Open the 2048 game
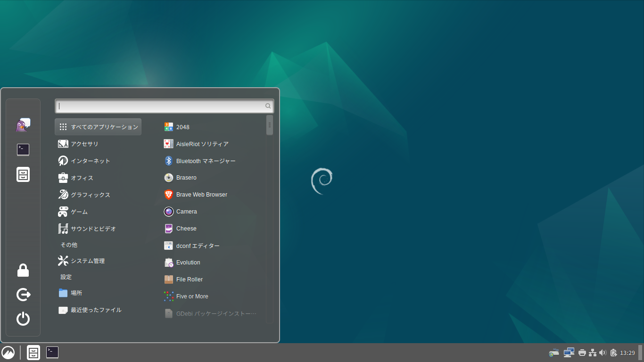This screenshot has height=362, width=644. tap(182, 127)
